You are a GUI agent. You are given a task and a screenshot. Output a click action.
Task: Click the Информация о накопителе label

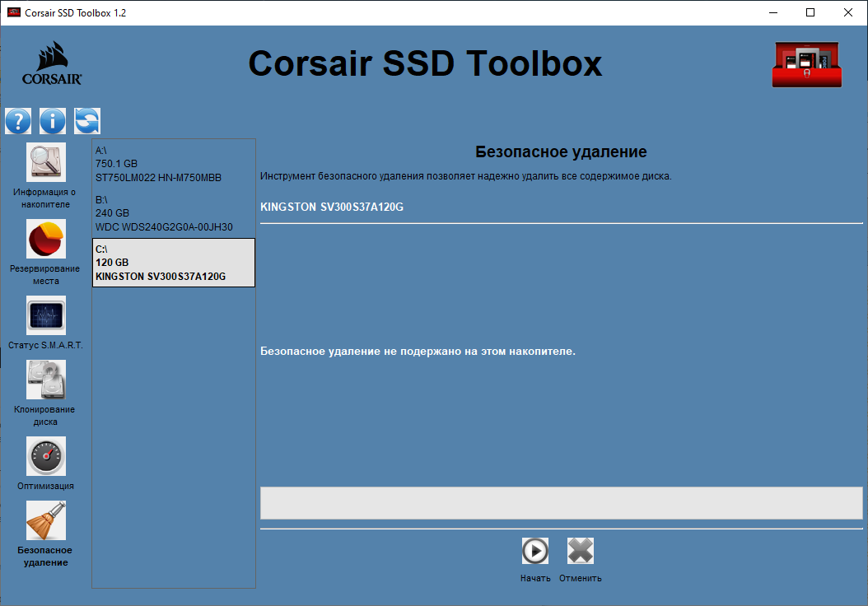coord(44,198)
